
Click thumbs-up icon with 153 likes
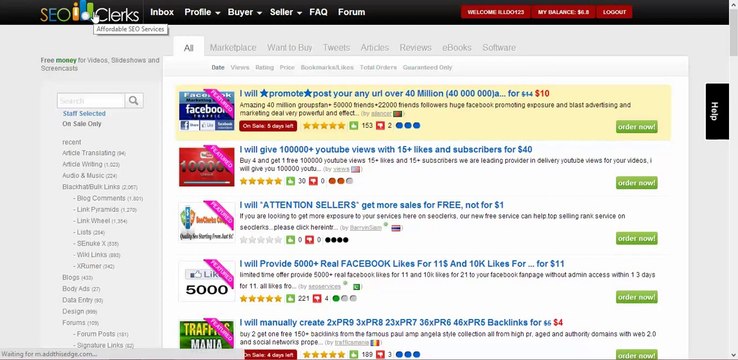[353, 126]
